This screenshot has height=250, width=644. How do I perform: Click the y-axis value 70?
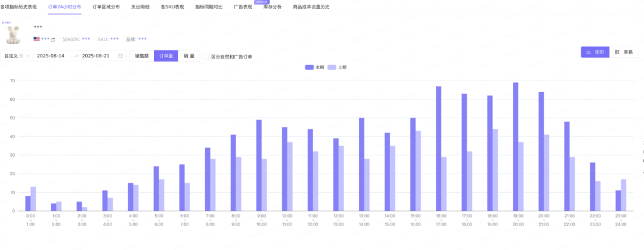coord(13,81)
